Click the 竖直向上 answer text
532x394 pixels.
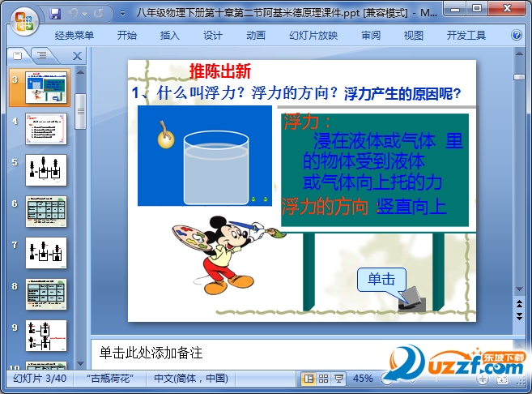point(411,207)
